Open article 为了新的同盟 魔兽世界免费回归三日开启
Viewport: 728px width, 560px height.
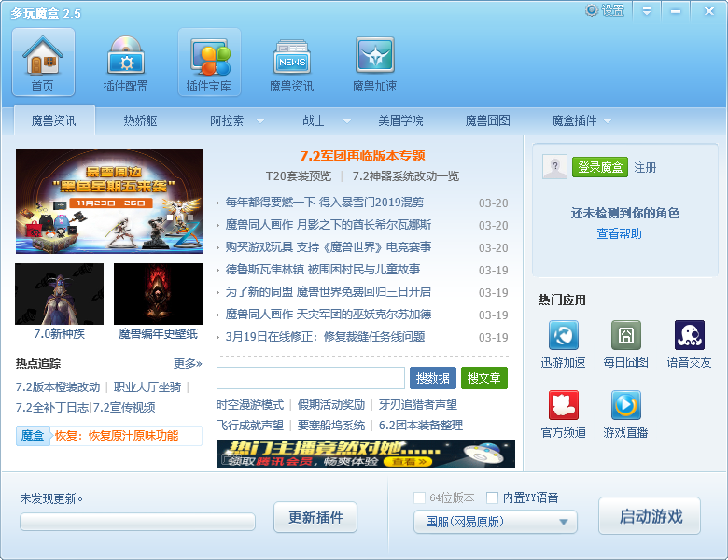click(329, 291)
